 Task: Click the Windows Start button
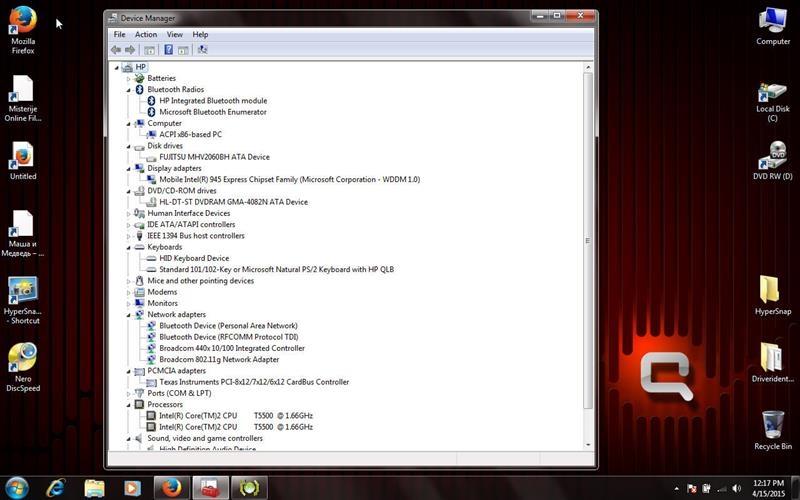[17, 488]
